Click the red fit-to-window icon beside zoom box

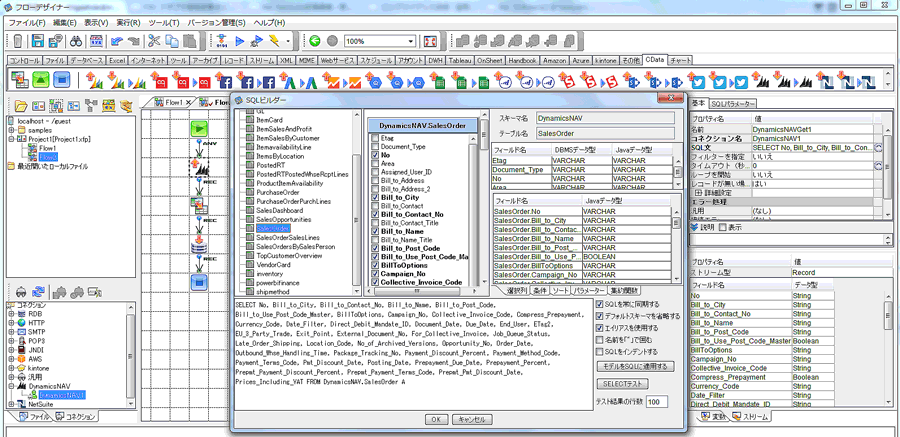click(430, 41)
